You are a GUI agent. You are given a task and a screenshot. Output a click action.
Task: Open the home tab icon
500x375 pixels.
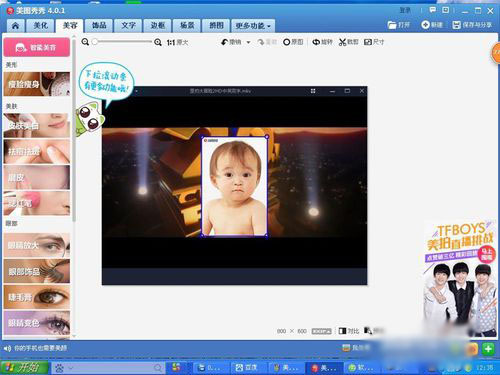[15, 26]
